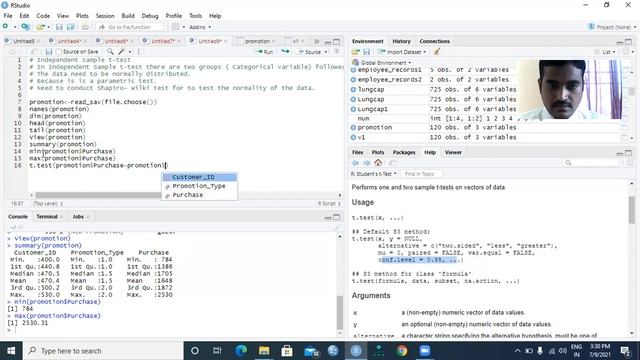640x360 pixels.
Task: Click the Help pane back arrow
Action: coord(356,163)
